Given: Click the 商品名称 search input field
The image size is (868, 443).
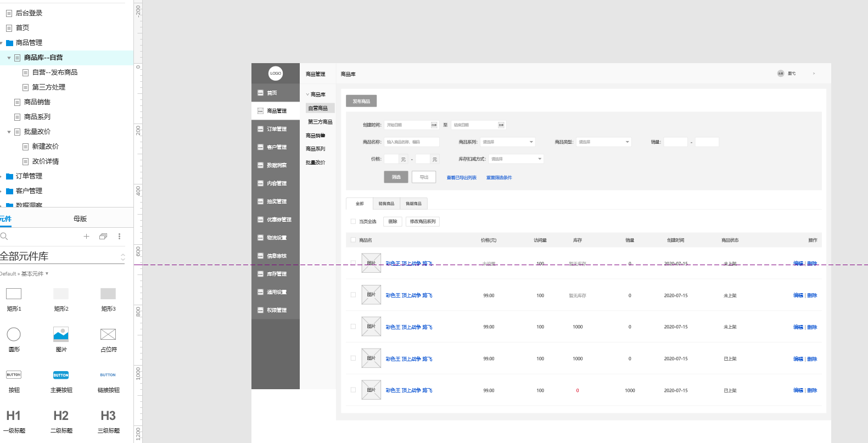Looking at the screenshot, I should pos(412,142).
